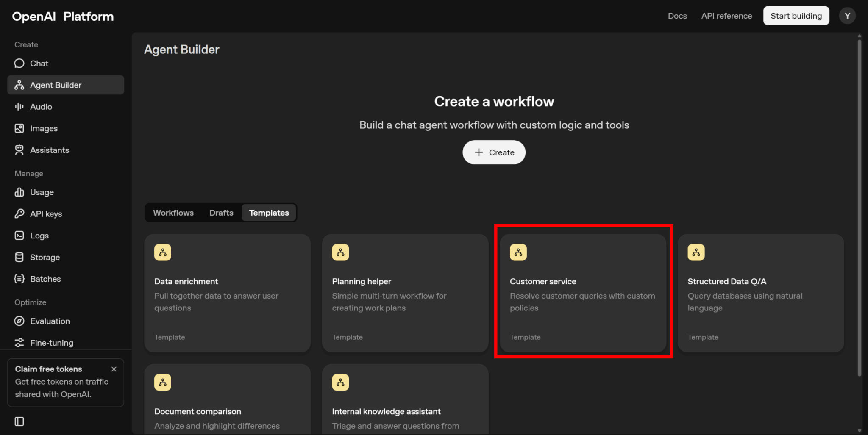Image resolution: width=868 pixels, height=435 pixels.
Task: Click the Start building button
Action: click(796, 16)
